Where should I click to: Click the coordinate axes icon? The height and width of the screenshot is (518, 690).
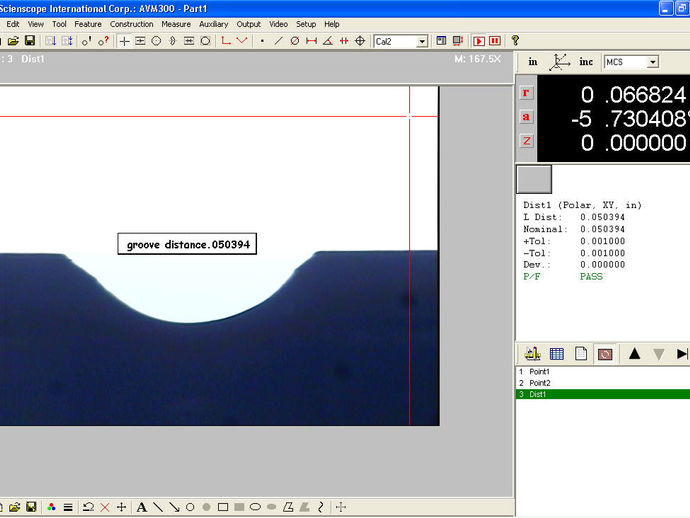point(559,62)
